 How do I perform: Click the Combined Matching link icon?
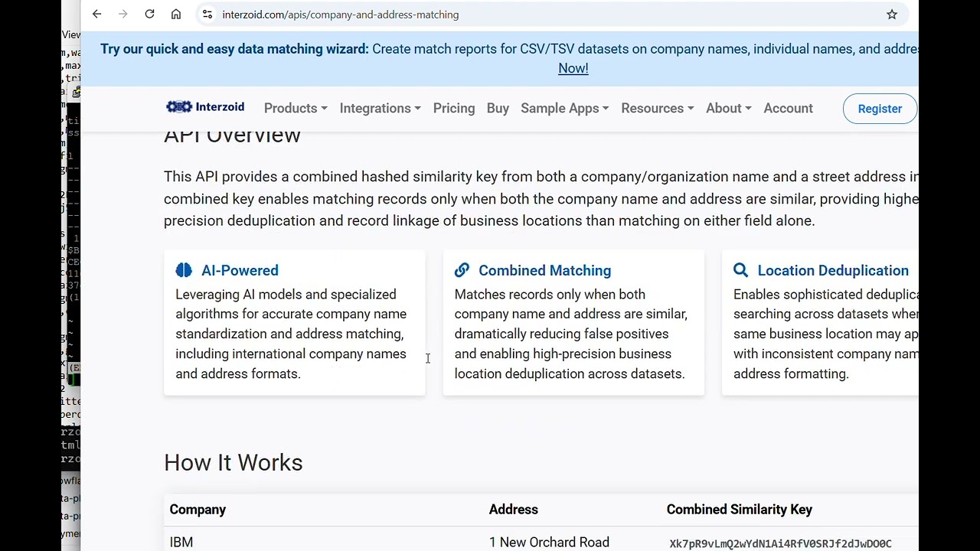[462, 270]
